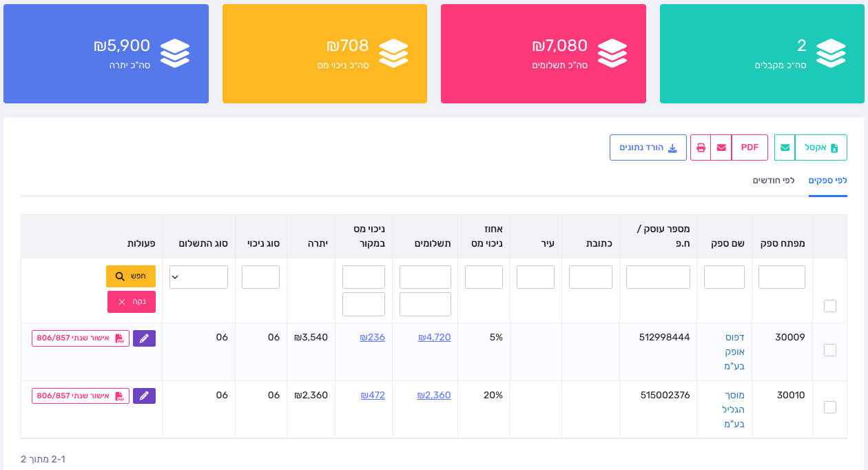Open supplier מוסך הגליל בע"מ

pos(733,409)
